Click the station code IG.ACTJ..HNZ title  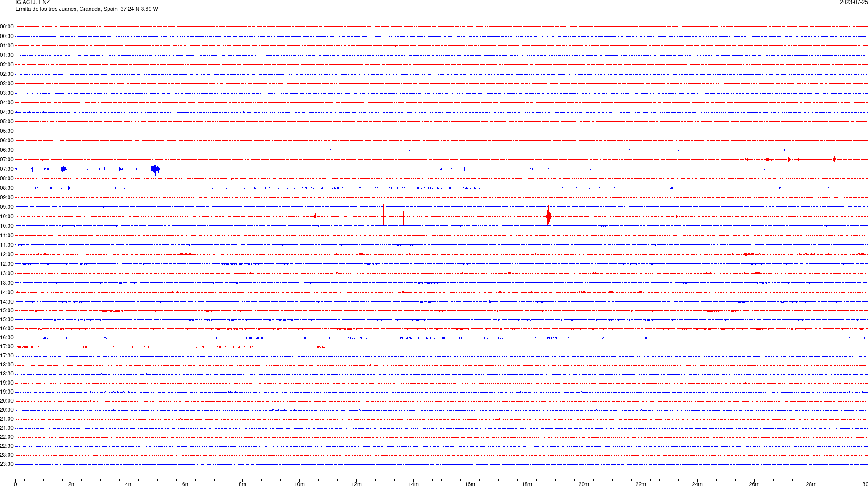(33, 3)
